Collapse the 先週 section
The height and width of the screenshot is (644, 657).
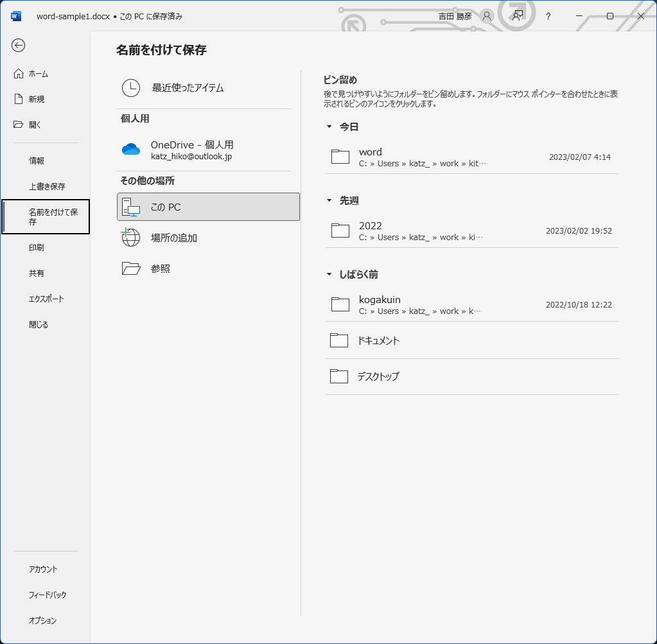pos(329,201)
